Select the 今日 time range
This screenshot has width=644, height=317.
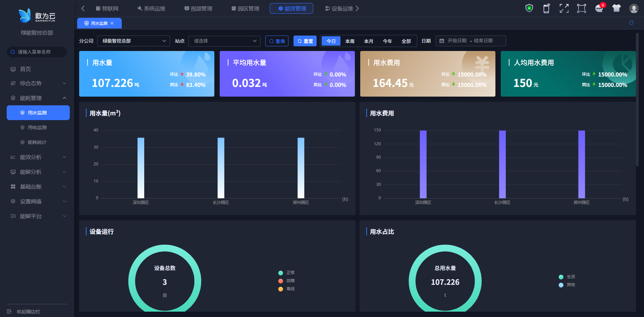tap(331, 41)
